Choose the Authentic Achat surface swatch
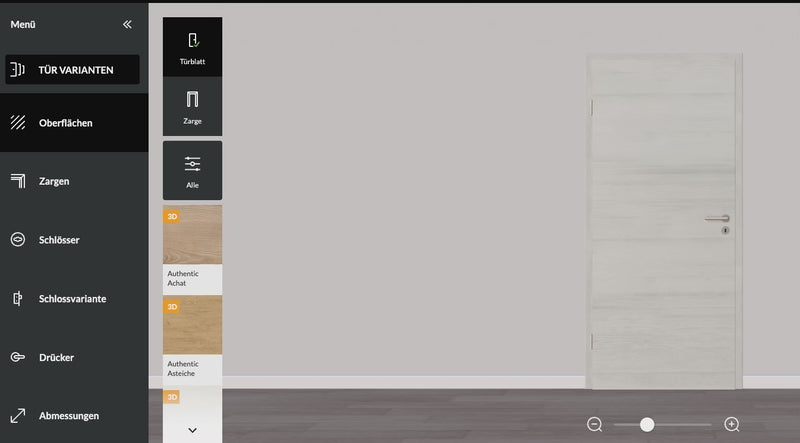This screenshot has height=443, width=800. pyautogui.click(x=192, y=240)
